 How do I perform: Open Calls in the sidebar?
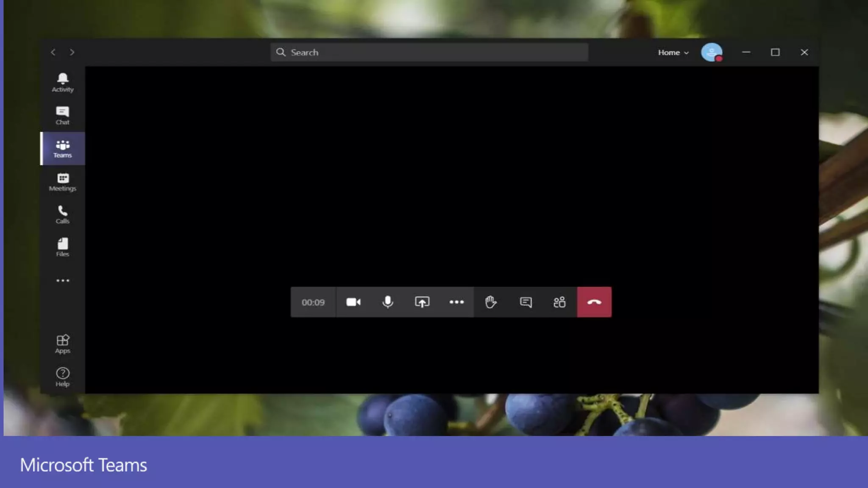pyautogui.click(x=63, y=214)
